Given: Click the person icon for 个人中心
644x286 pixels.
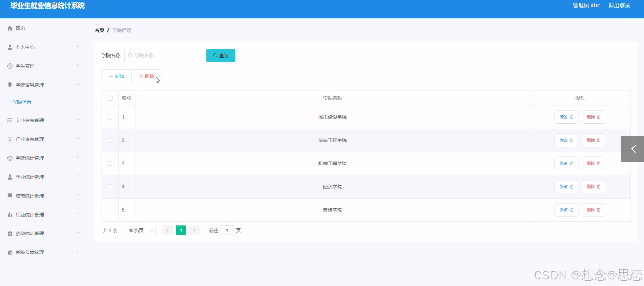Looking at the screenshot, I should click(9, 47).
